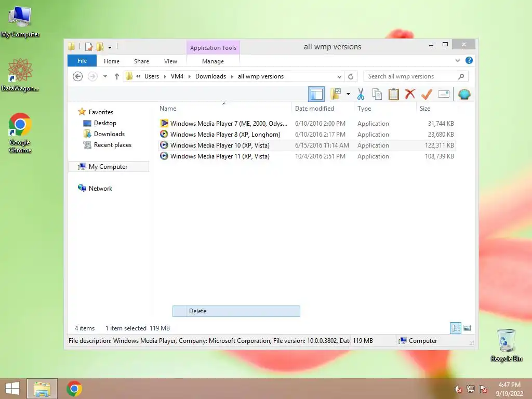This screenshot has height=399, width=532.
Task: Select Network in navigation pane
Action: pyautogui.click(x=100, y=188)
